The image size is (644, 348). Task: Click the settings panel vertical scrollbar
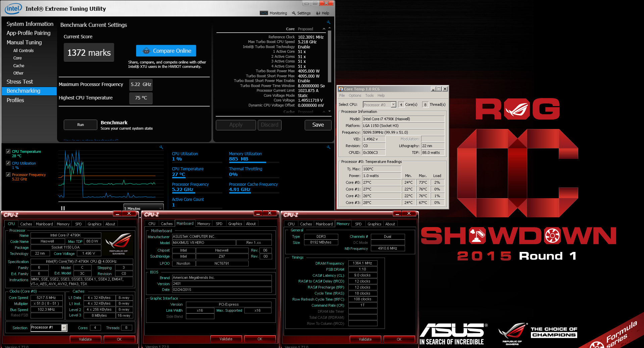[x=329, y=56]
